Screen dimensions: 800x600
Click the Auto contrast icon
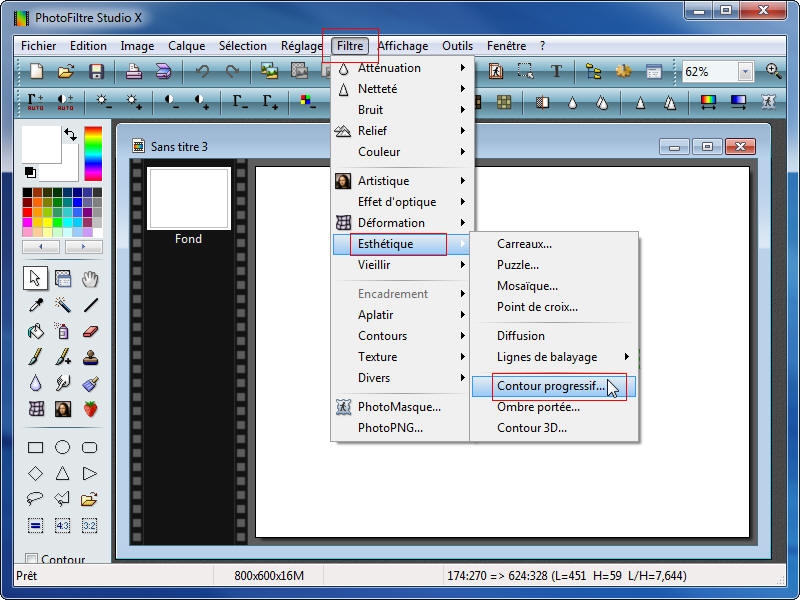tap(65, 101)
